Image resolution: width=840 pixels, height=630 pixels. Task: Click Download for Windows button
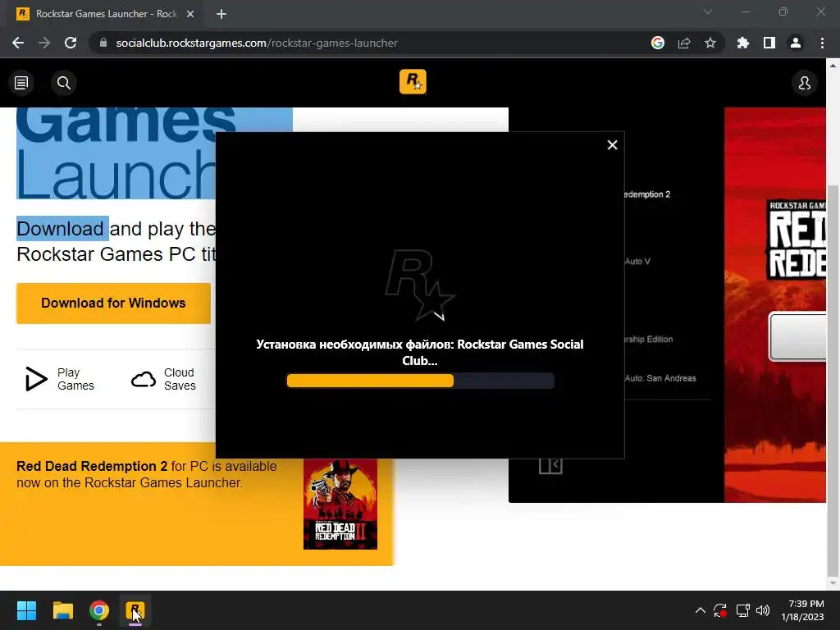113,304
